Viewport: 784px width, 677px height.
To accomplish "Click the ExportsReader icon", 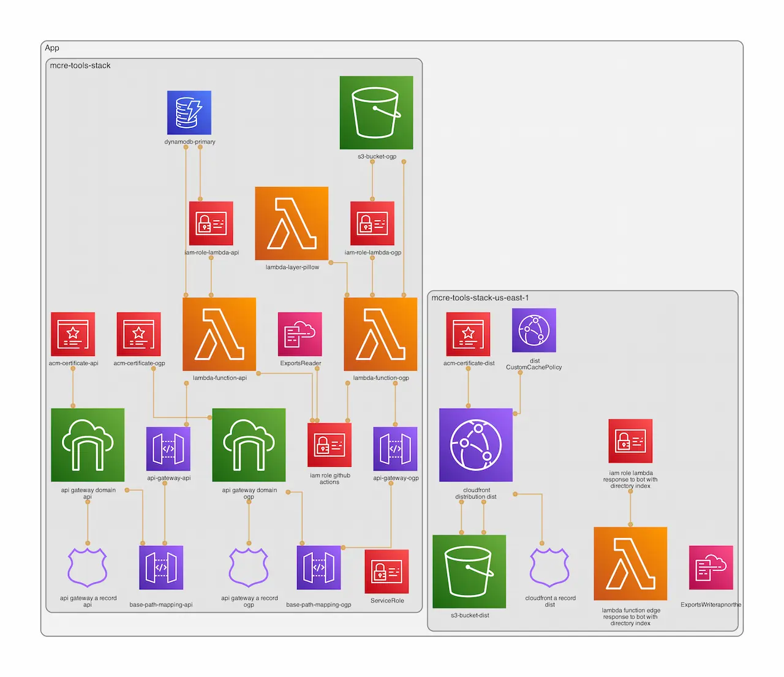I will 300,334.
